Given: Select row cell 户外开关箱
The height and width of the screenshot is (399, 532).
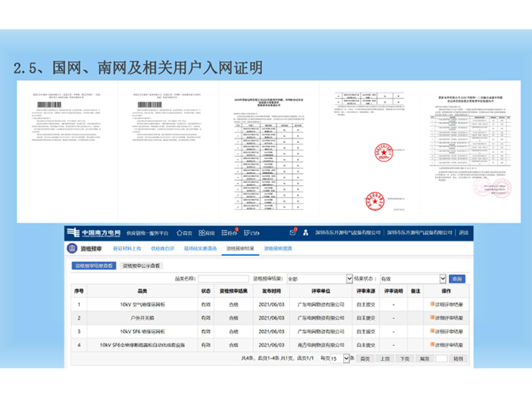Looking at the screenshot, I should [142, 318].
